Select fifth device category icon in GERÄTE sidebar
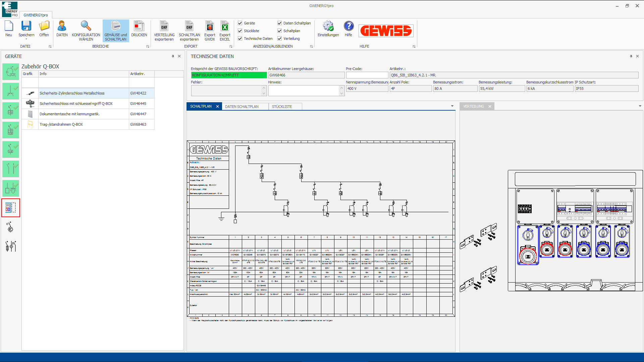Viewport: 644px width, 362px height. pos(11,149)
